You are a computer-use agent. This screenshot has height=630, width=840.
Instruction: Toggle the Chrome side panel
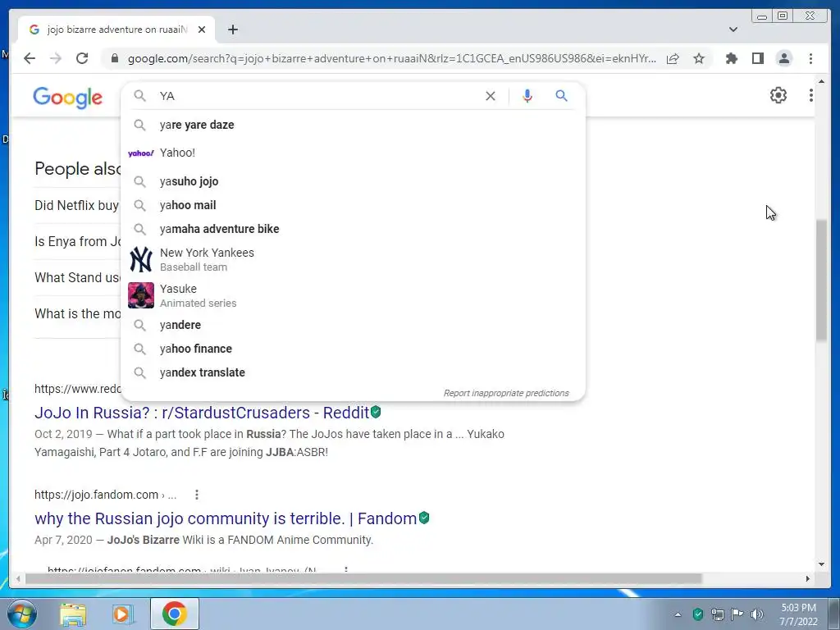click(x=757, y=58)
